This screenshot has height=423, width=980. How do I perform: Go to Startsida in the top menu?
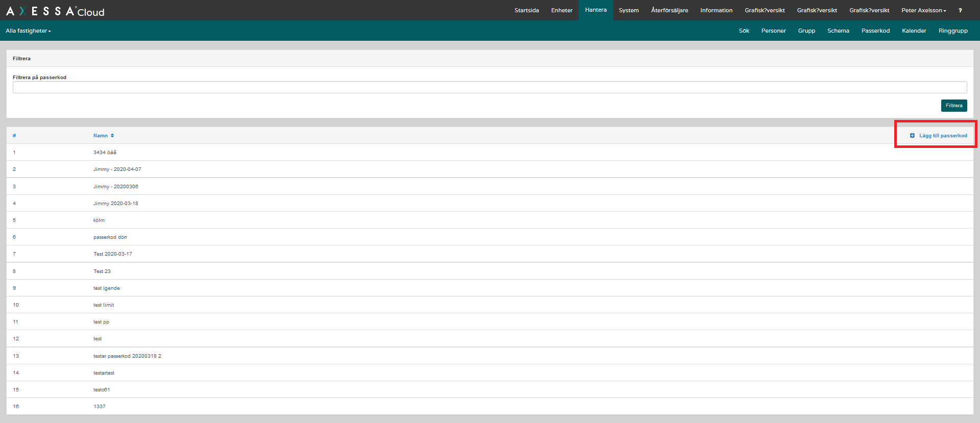click(526, 10)
